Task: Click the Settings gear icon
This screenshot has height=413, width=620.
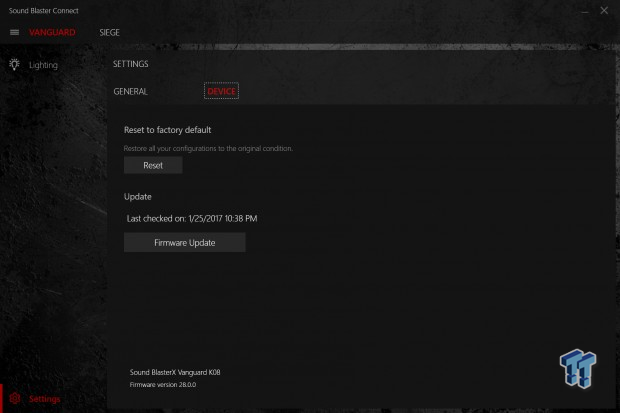Action: tap(15, 398)
